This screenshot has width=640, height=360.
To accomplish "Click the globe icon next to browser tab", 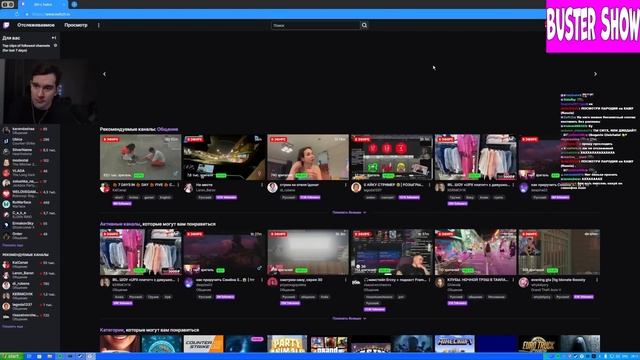I will point(74,4).
